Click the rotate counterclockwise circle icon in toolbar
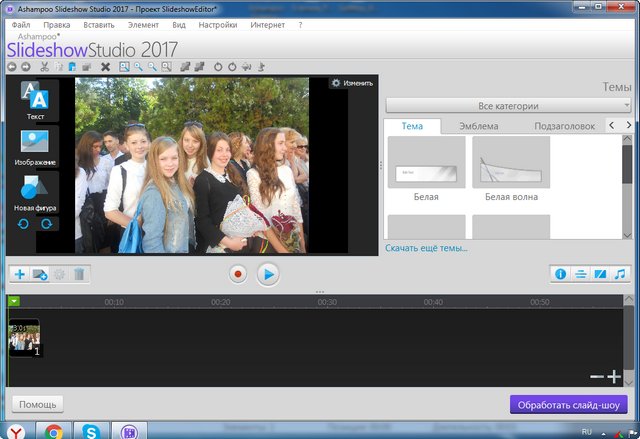 [x=218, y=67]
